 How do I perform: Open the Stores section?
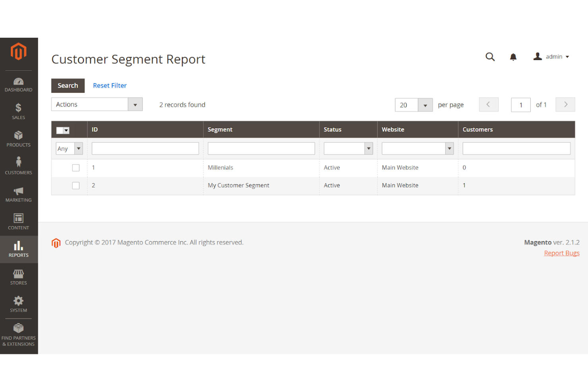click(18, 276)
